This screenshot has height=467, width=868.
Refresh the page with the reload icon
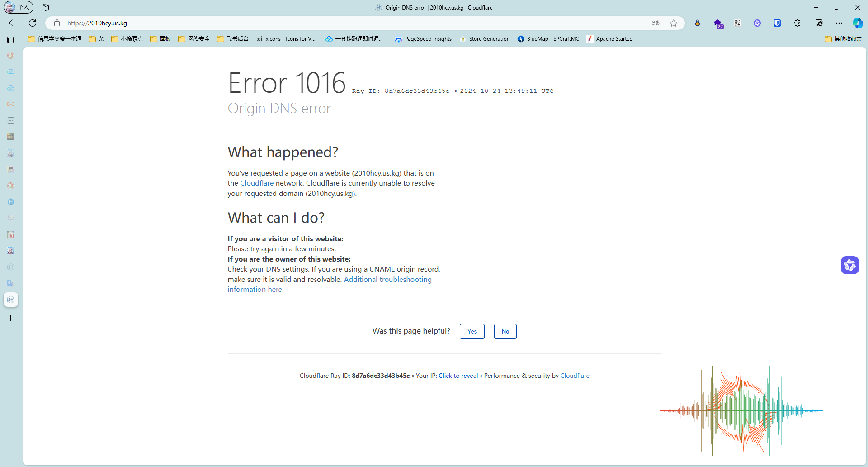coord(33,23)
